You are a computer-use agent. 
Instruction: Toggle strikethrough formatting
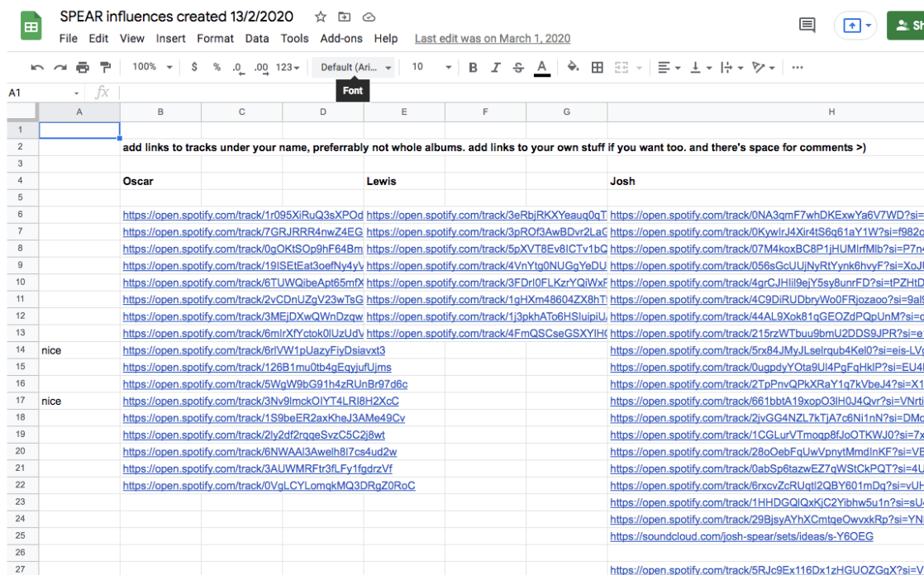(518, 68)
